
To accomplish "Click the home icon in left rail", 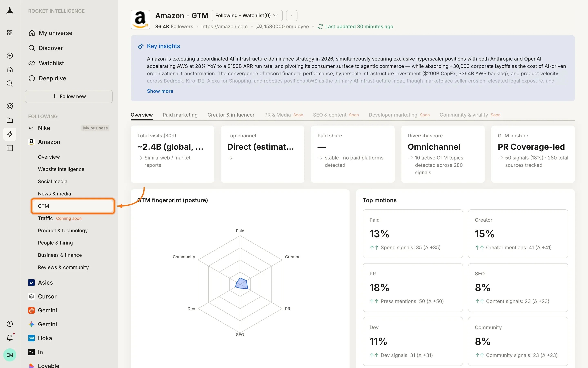I will coord(10,69).
